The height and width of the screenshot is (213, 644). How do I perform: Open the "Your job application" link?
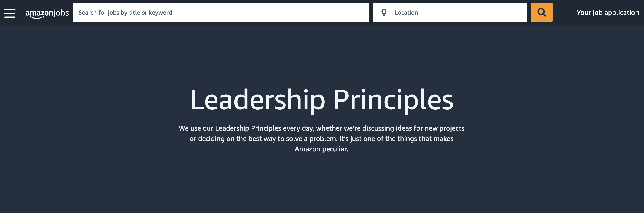[608, 13]
